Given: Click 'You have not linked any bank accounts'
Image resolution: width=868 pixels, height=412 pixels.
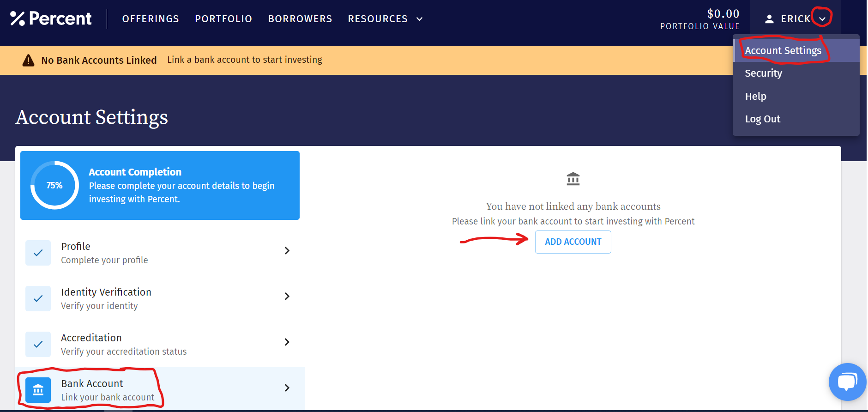Looking at the screenshot, I should pos(573,206).
